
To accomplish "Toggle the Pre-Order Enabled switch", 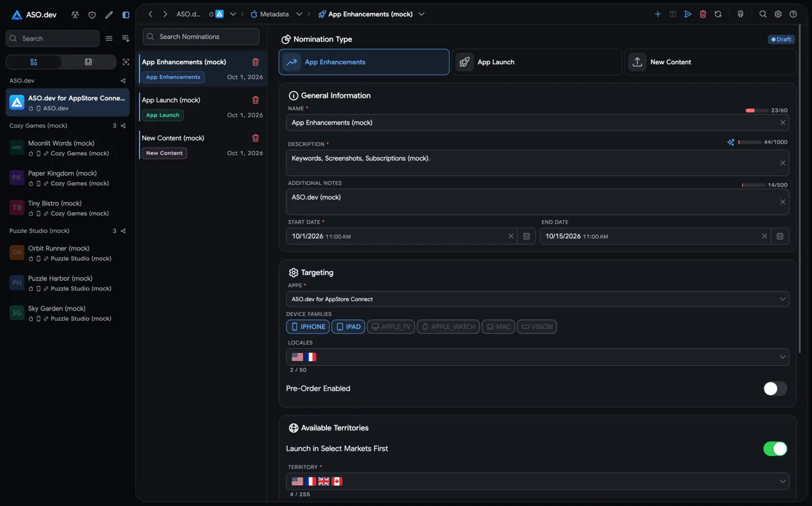I will tap(775, 388).
